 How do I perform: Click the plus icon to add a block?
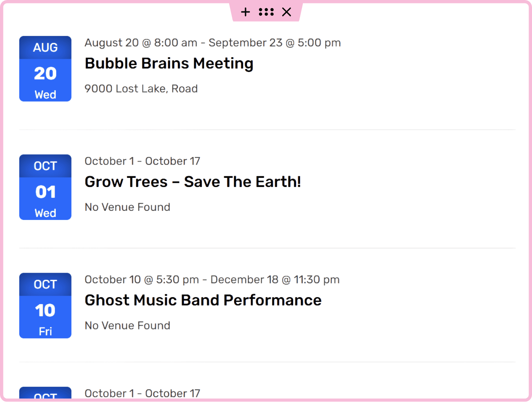click(245, 12)
